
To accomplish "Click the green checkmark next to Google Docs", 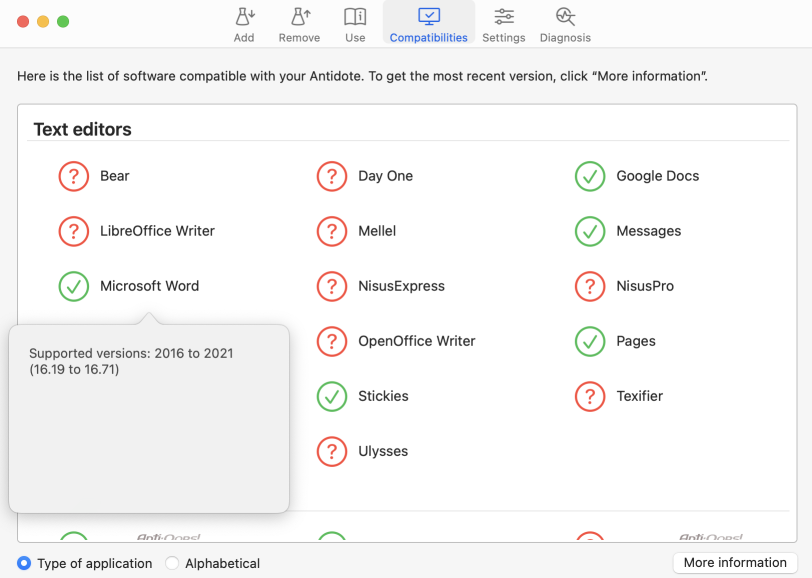I will 589,176.
